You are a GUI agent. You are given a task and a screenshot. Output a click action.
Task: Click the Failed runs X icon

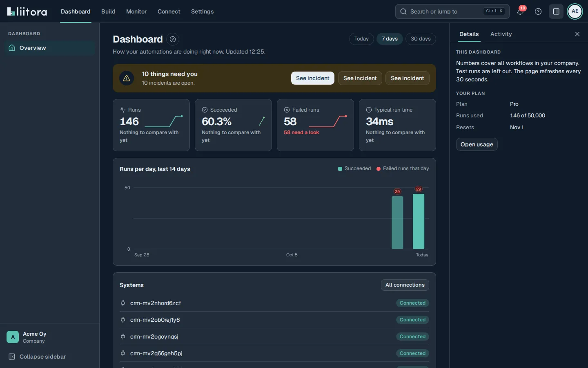287,110
